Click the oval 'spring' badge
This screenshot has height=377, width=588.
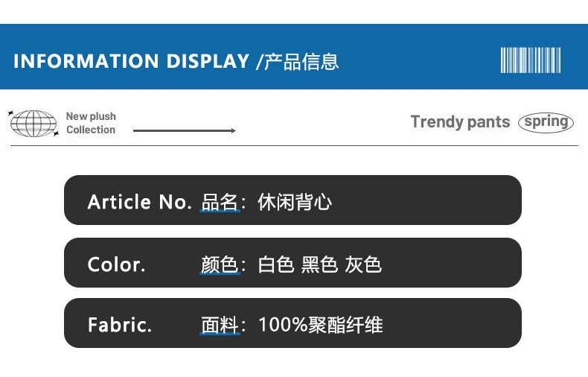[x=546, y=121]
